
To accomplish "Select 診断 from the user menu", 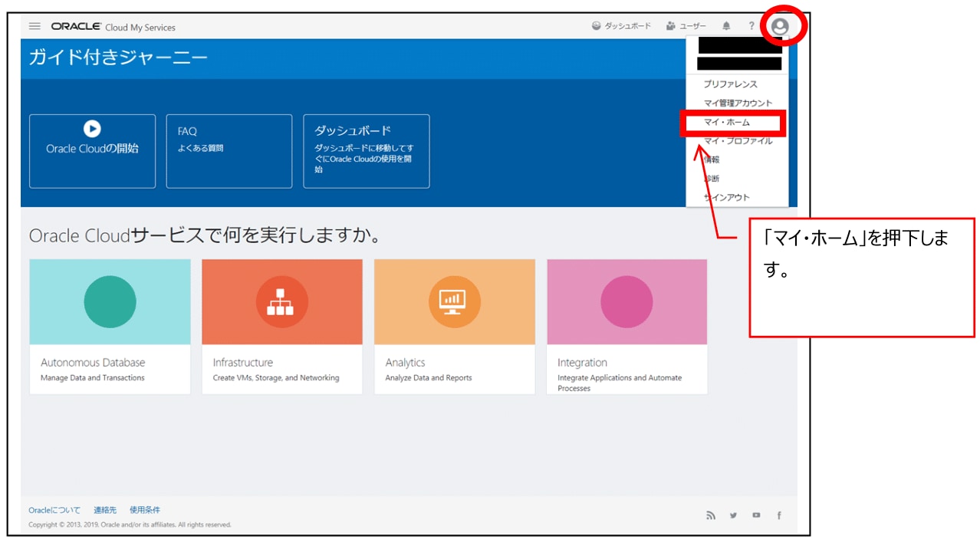I will point(712,179).
